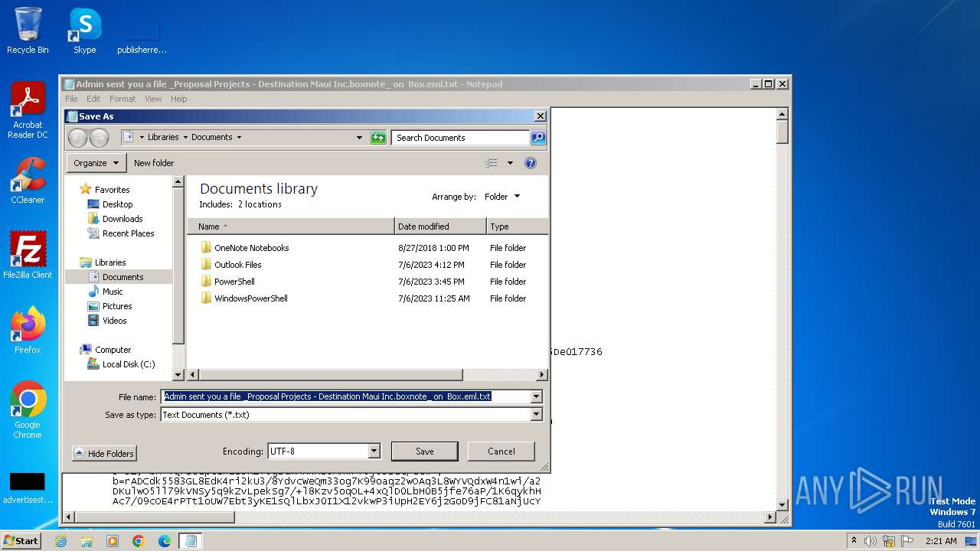Open the views options dropdown arrow
Image resolution: width=980 pixels, height=551 pixels.
[510, 163]
